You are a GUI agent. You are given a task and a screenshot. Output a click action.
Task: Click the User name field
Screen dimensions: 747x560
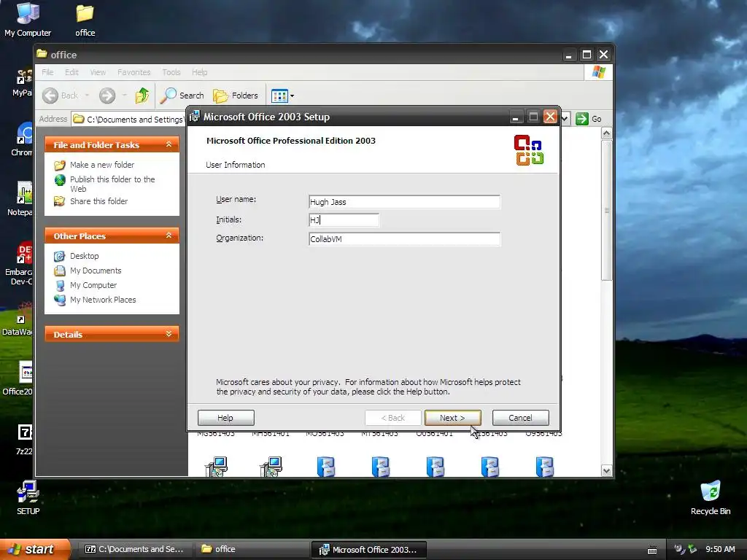click(404, 201)
